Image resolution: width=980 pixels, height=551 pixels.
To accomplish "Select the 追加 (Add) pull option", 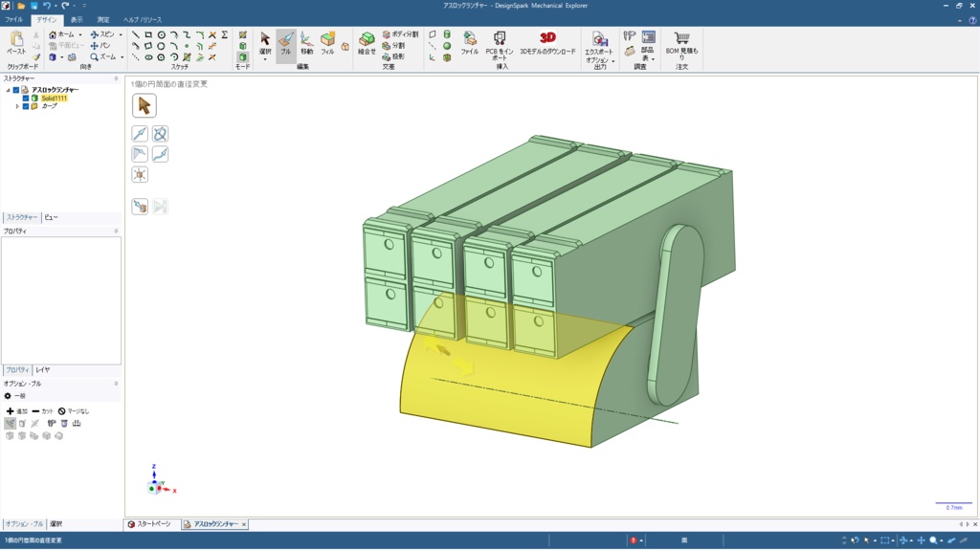I will click(x=17, y=411).
